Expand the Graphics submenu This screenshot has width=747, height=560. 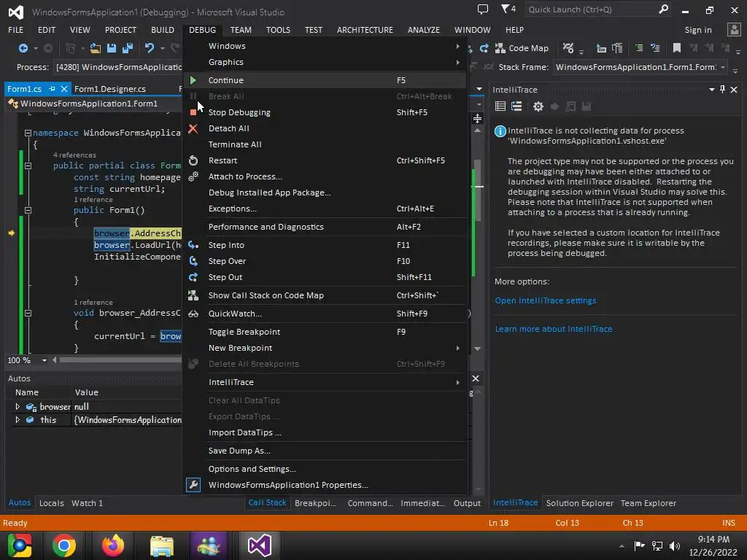click(325, 63)
